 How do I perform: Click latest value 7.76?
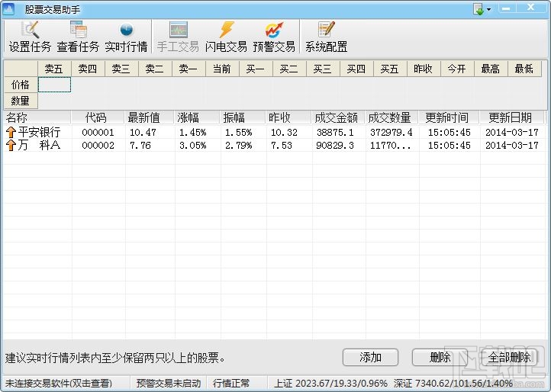[x=140, y=146]
